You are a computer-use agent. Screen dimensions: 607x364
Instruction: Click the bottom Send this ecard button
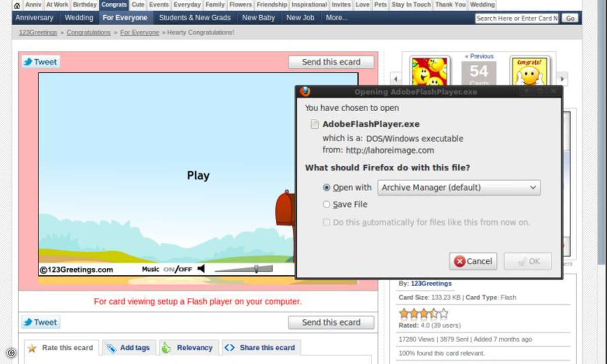[331, 323]
